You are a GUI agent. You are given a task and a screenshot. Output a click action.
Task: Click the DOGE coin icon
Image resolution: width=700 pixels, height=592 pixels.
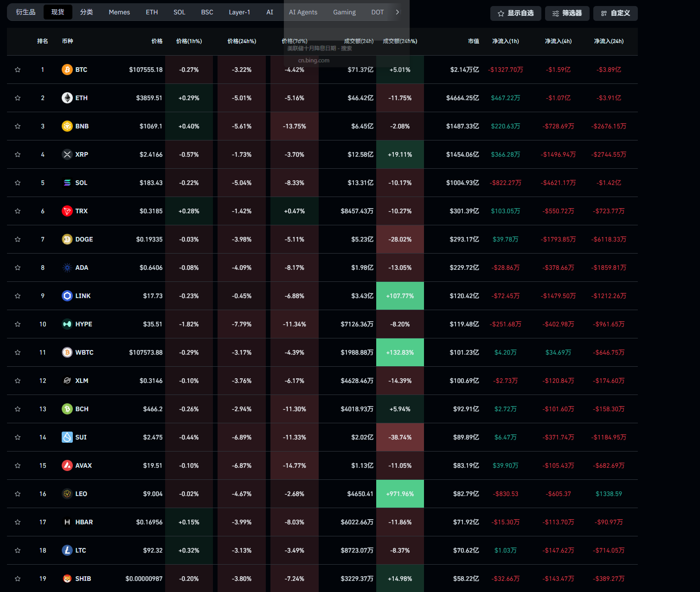[67, 239]
